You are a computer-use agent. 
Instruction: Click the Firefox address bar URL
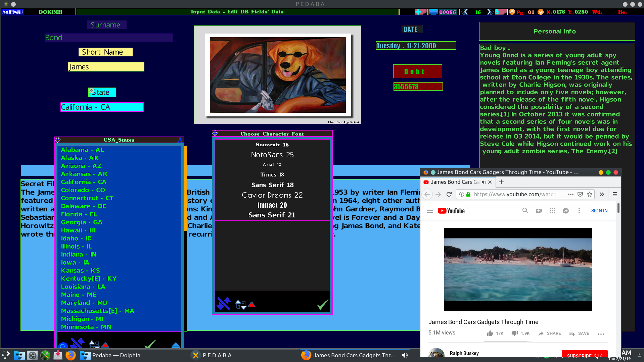pyautogui.click(x=514, y=194)
